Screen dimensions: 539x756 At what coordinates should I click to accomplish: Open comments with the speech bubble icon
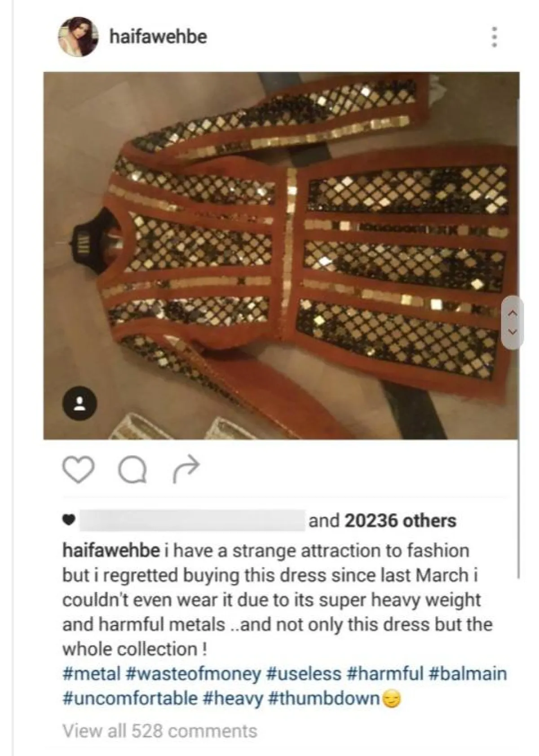(133, 469)
